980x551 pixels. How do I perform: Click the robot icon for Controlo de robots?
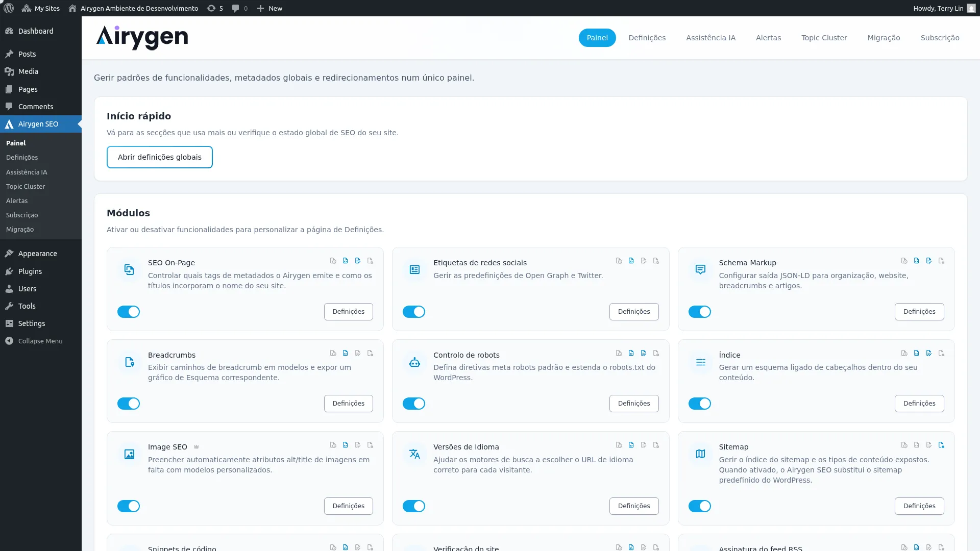[x=414, y=362]
